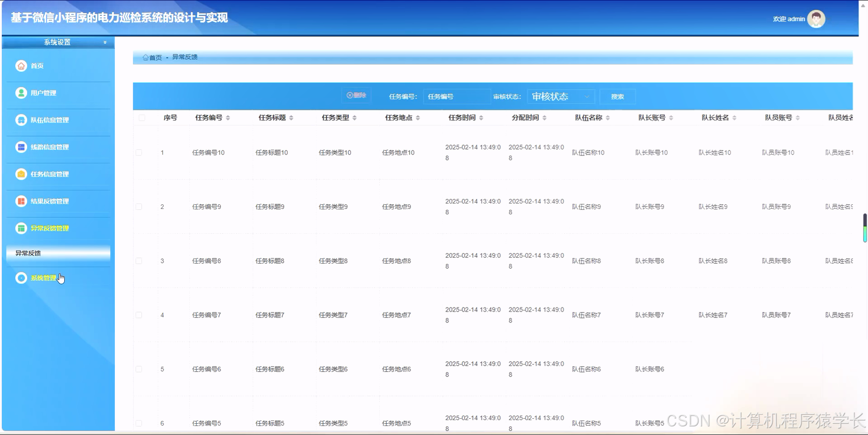Sort by 任务时间 column arrows

click(481, 118)
